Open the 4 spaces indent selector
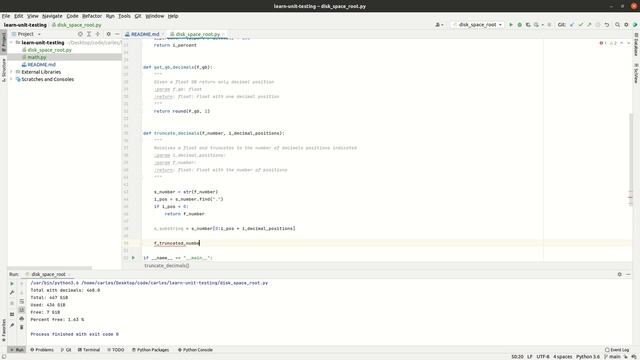Viewport: 640px width, 360px height. [562, 357]
